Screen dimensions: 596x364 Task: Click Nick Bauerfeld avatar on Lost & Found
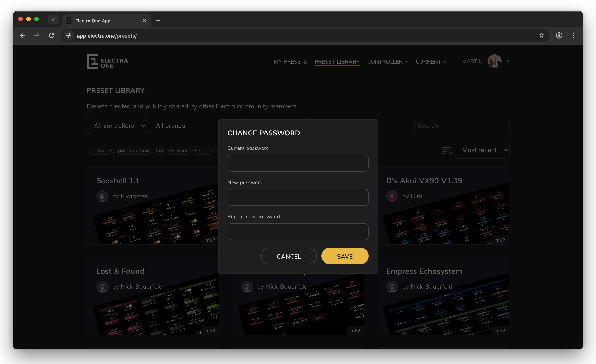[x=102, y=287]
